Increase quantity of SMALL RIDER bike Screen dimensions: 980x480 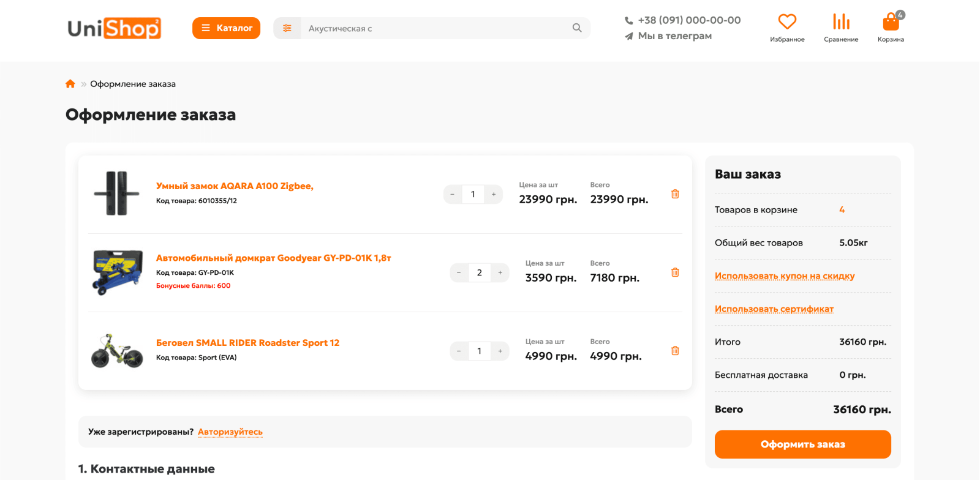(x=500, y=351)
